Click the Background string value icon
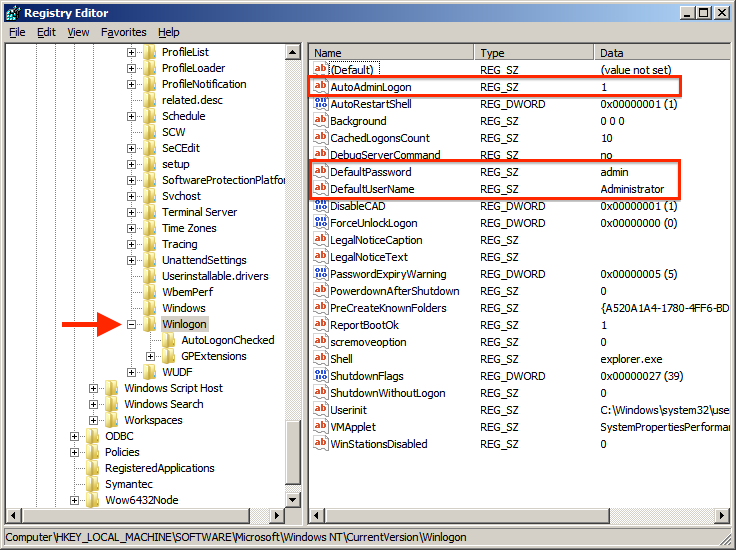Screen dimensions: 736x550 (x=321, y=120)
